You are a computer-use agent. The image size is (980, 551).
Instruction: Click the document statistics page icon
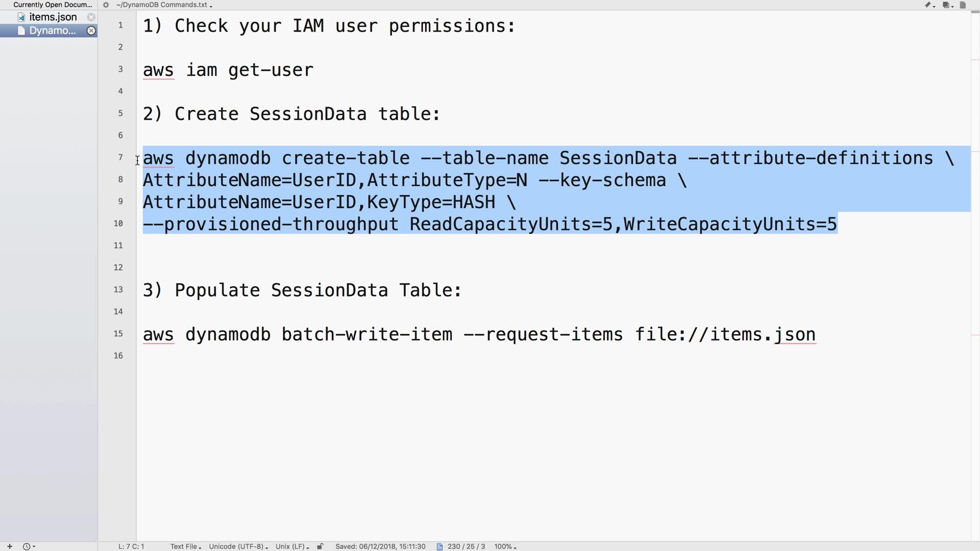click(439, 546)
